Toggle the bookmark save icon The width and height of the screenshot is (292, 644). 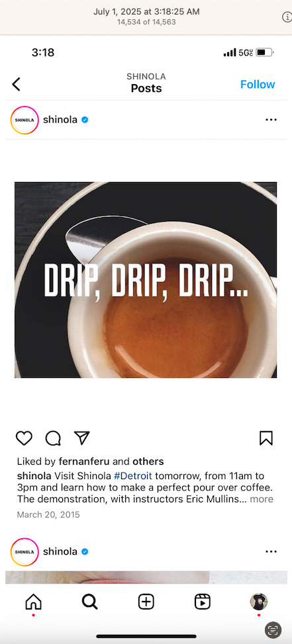pos(266,438)
